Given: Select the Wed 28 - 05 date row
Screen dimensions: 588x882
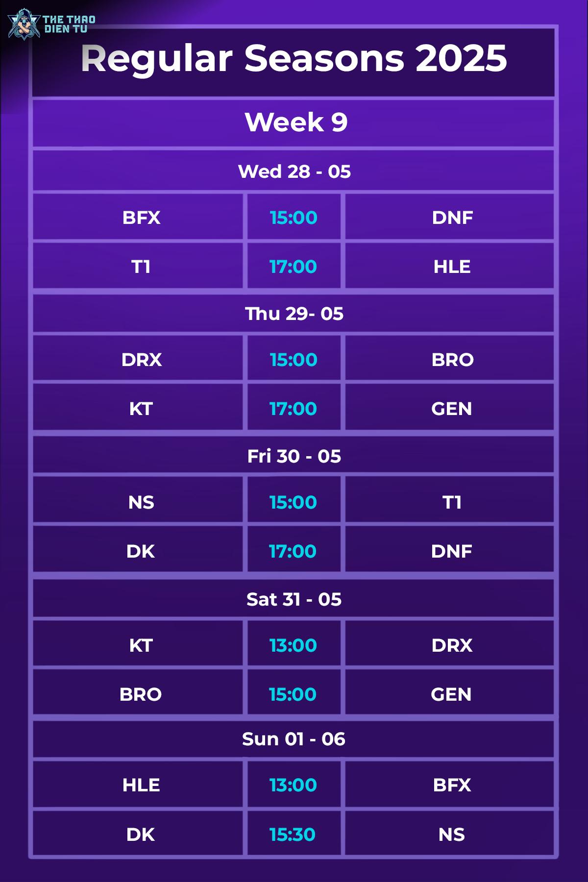Looking at the screenshot, I should tap(294, 171).
